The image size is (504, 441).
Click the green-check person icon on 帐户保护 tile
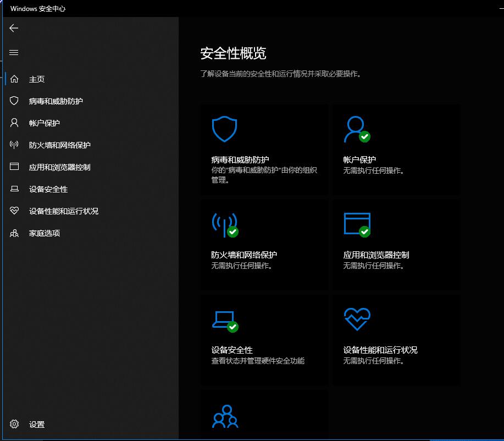coord(357,129)
